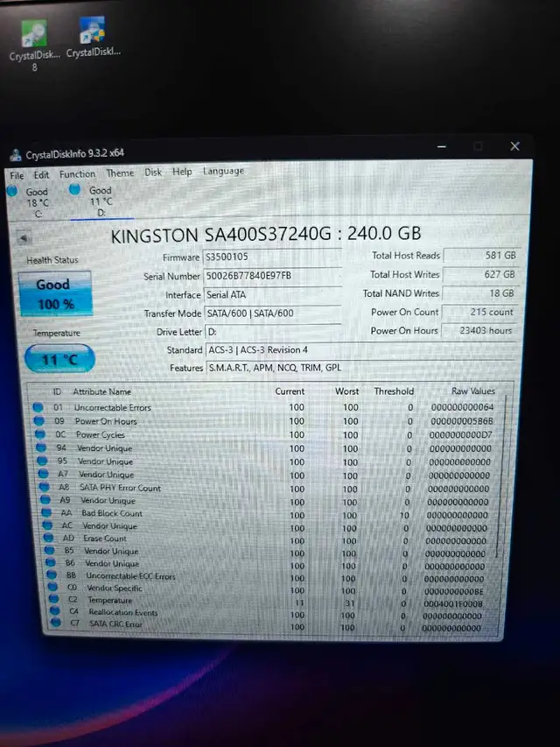Click Total NAND Writes value 18 GB
560x747 pixels.
point(479,293)
